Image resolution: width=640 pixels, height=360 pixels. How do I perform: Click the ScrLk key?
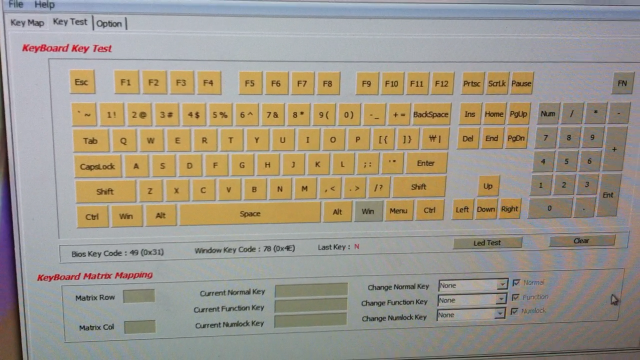497,84
